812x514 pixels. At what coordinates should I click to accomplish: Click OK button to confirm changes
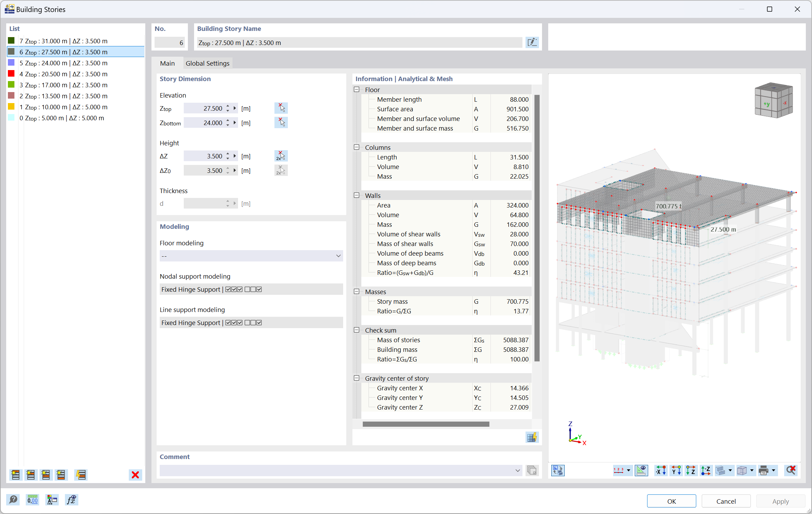click(x=672, y=499)
